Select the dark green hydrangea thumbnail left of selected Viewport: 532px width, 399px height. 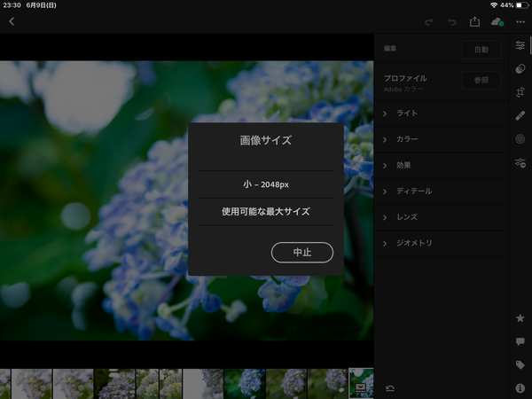245,384
